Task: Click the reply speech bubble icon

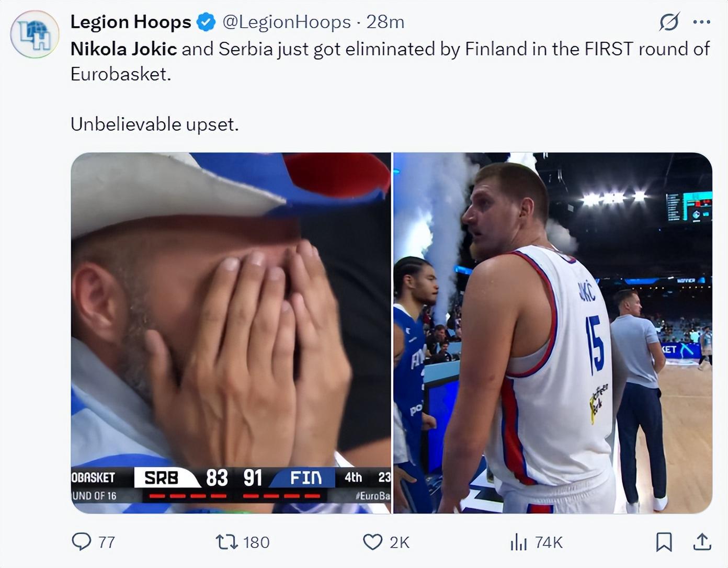Action: (81, 542)
